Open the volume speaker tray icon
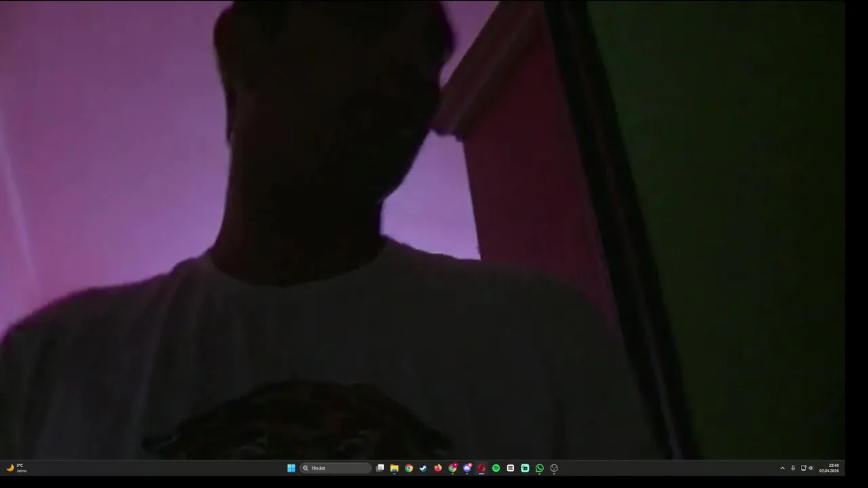This screenshot has height=488, width=868. coord(810,468)
